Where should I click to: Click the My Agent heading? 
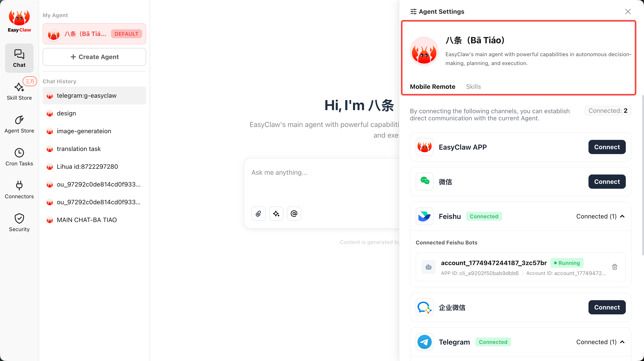[55, 15]
